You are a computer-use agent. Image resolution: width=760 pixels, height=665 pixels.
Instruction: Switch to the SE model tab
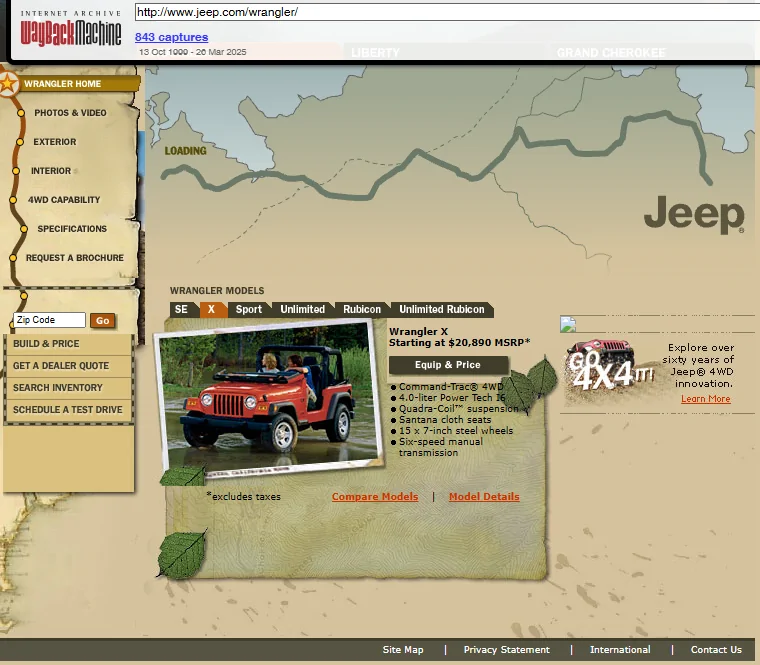(x=182, y=310)
